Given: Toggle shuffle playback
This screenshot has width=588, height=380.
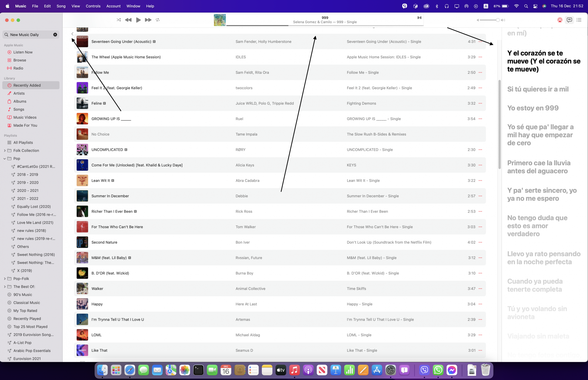Looking at the screenshot, I should [x=118, y=20].
